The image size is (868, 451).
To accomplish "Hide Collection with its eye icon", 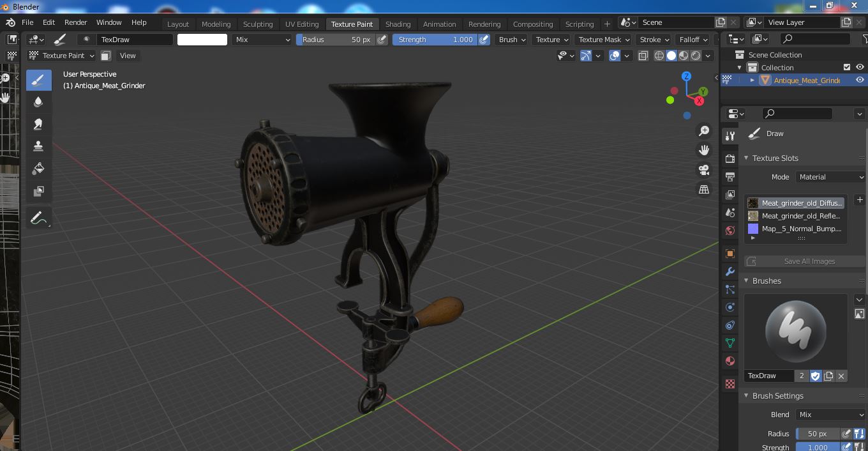I will (860, 67).
